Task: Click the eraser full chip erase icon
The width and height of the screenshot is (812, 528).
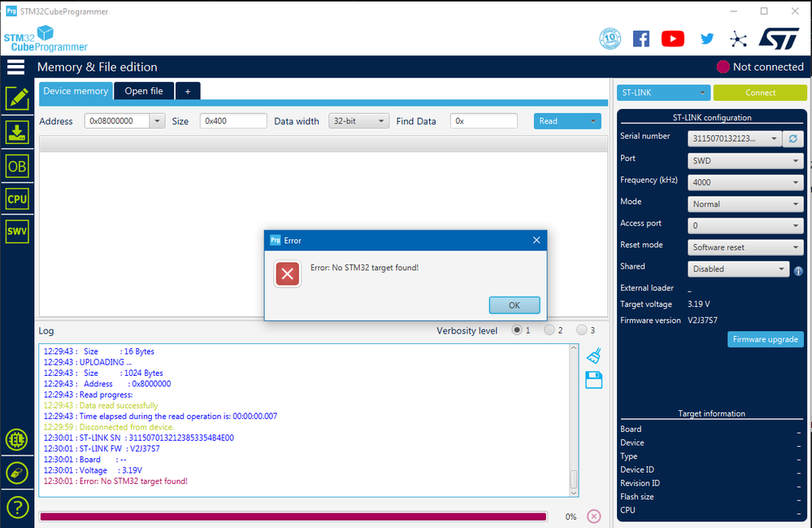Action: [17, 473]
